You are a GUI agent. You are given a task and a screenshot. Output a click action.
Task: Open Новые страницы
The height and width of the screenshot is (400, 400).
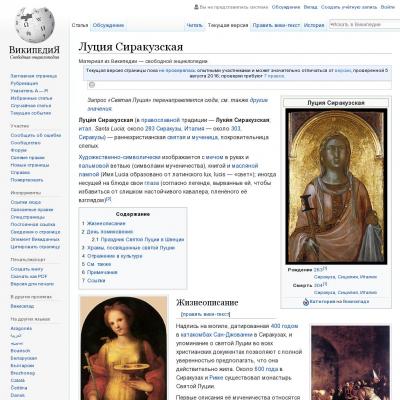(30, 165)
